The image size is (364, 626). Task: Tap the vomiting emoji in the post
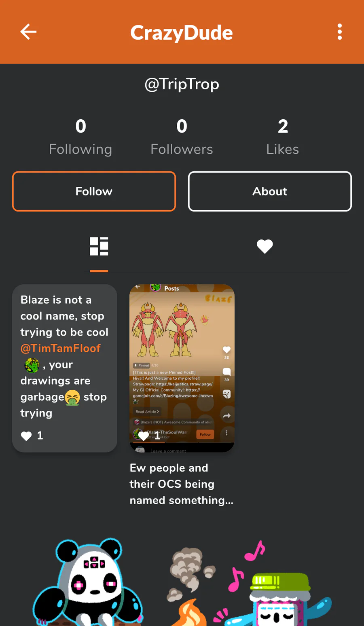pyautogui.click(x=72, y=397)
